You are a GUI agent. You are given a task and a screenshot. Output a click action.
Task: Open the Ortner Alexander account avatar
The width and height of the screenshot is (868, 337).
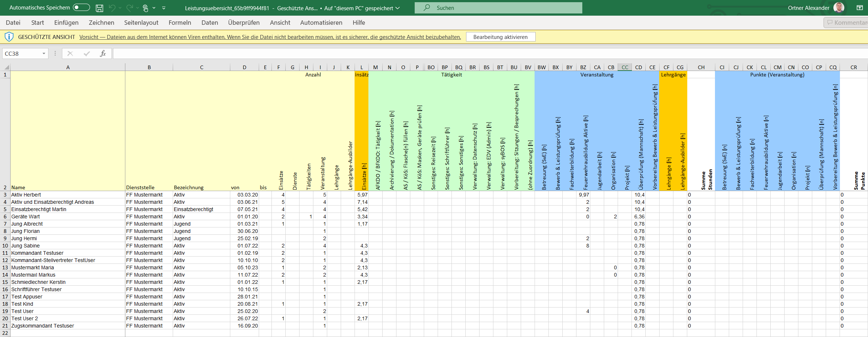click(x=838, y=8)
